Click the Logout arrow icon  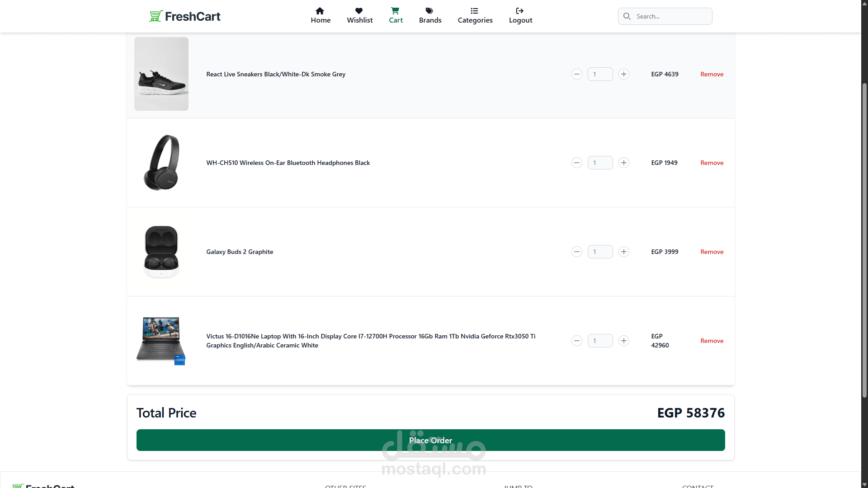point(520,11)
